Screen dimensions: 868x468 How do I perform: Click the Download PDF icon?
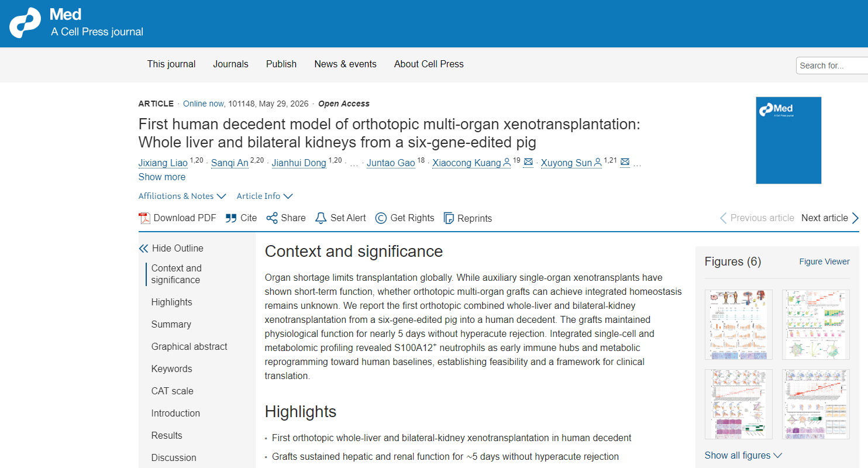tap(144, 218)
